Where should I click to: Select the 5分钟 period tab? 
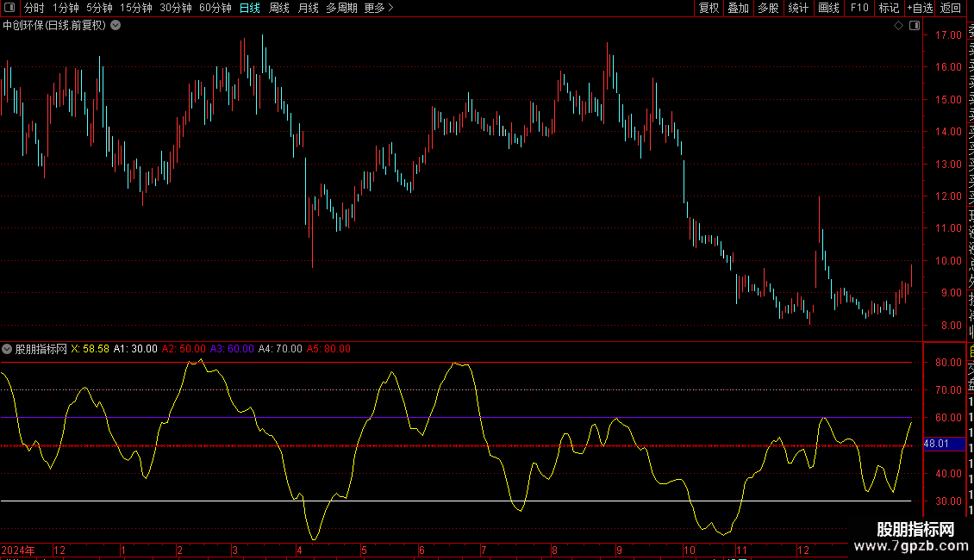point(99,8)
